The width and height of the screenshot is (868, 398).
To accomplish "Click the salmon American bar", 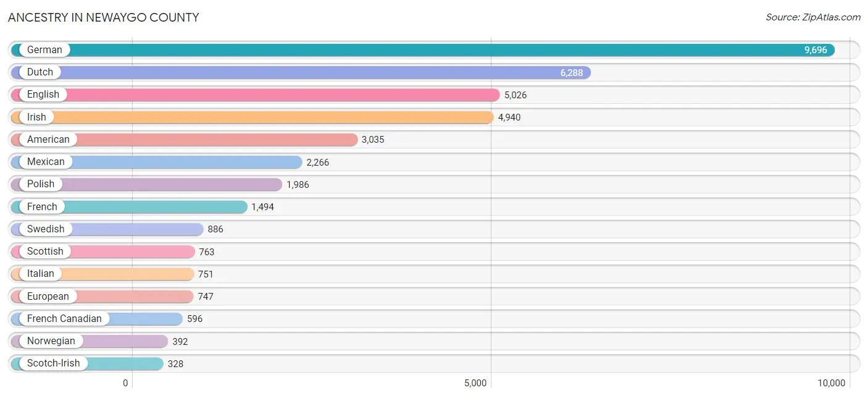I will pyautogui.click(x=184, y=139).
